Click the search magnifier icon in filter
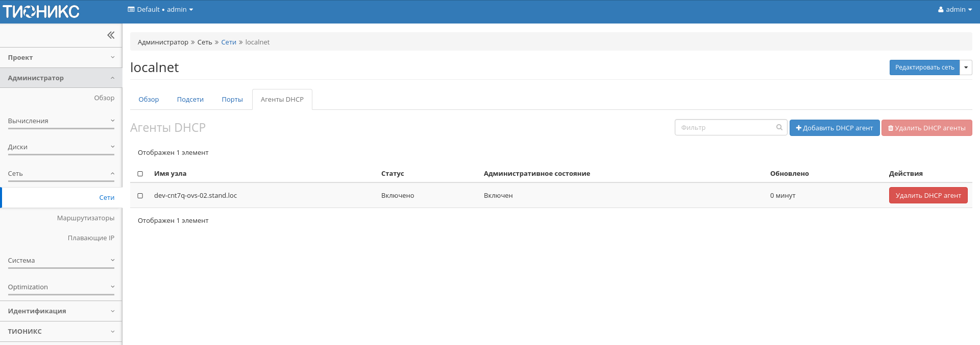Image resolution: width=980 pixels, height=345 pixels. 779,128
